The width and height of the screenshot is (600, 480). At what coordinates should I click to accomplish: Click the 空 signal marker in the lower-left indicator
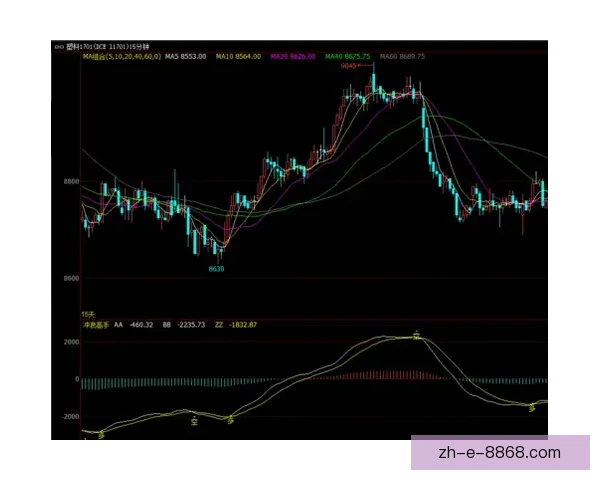pos(194,421)
